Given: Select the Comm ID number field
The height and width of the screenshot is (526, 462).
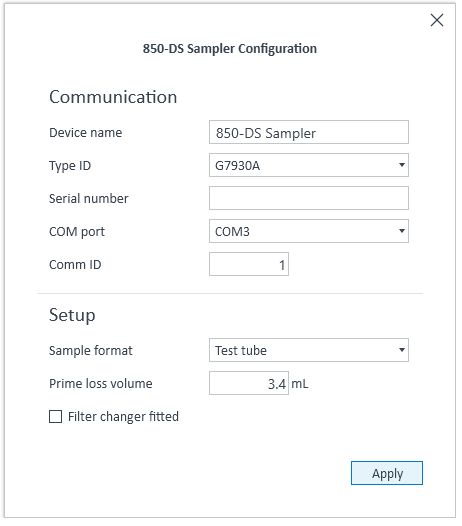Looking at the screenshot, I should (x=249, y=264).
